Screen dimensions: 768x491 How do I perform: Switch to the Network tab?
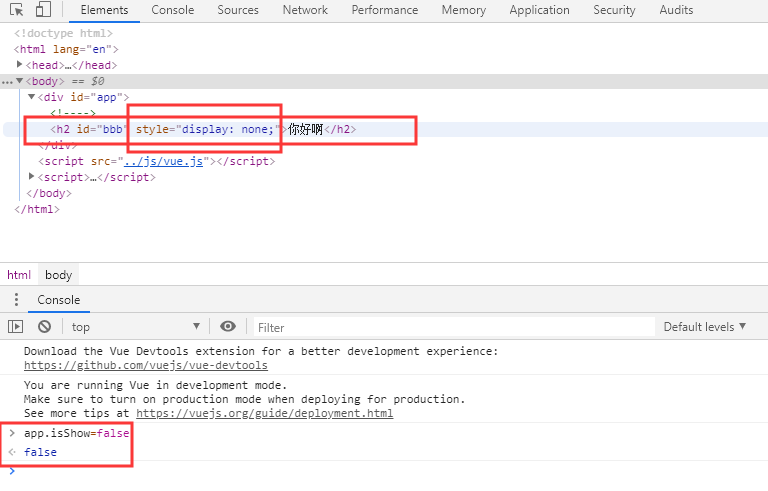click(x=305, y=10)
